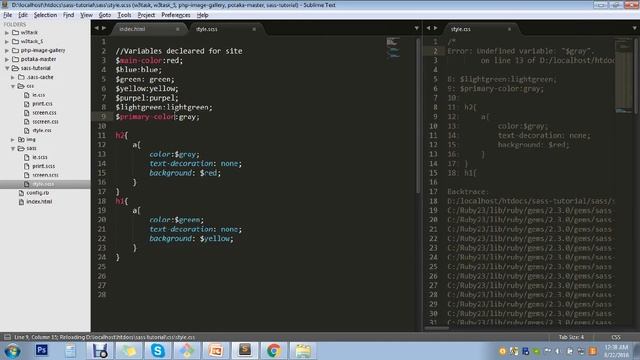The height and width of the screenshot is (360, 640).
Task: Change CSS syntax in status bar
Action: 616,337
